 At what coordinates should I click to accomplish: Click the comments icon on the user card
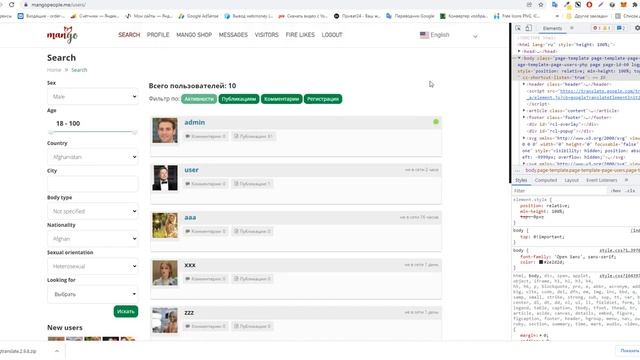pyautogui.click(x=188, y=184)
